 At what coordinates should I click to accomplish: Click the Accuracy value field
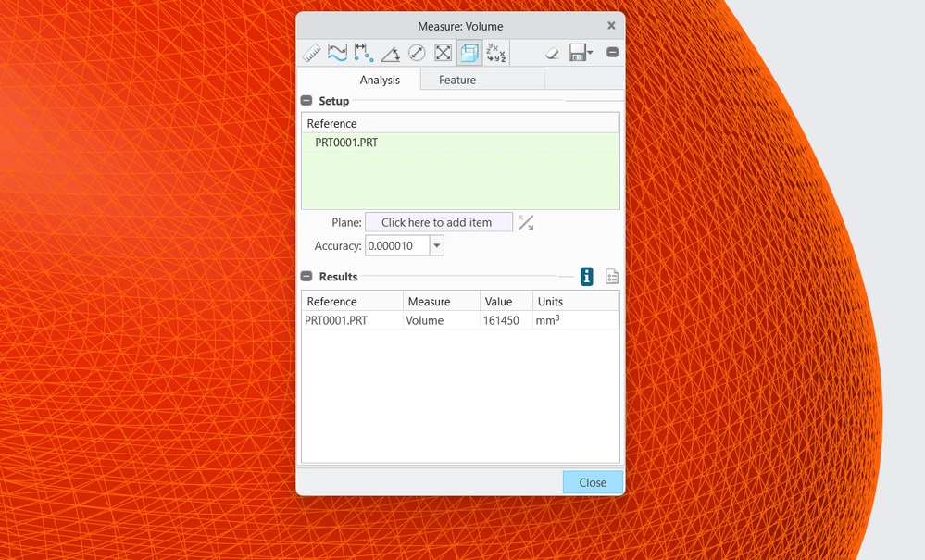[397, 246]
